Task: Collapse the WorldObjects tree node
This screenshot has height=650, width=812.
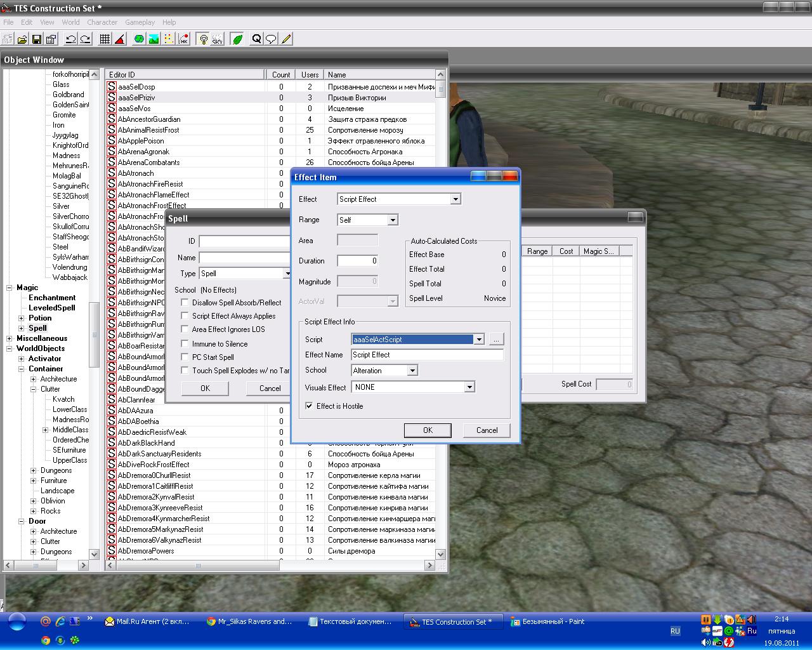Action: pos(10,348)
